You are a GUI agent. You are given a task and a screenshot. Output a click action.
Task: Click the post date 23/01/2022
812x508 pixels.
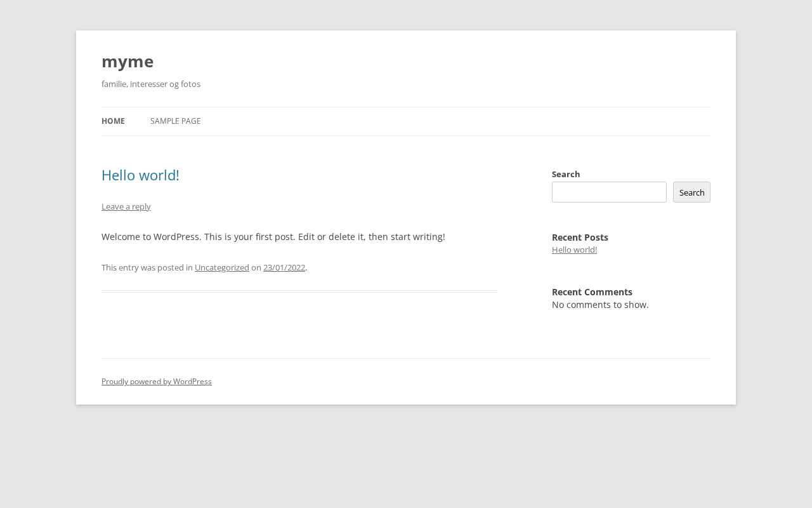(x=284, y=267)
